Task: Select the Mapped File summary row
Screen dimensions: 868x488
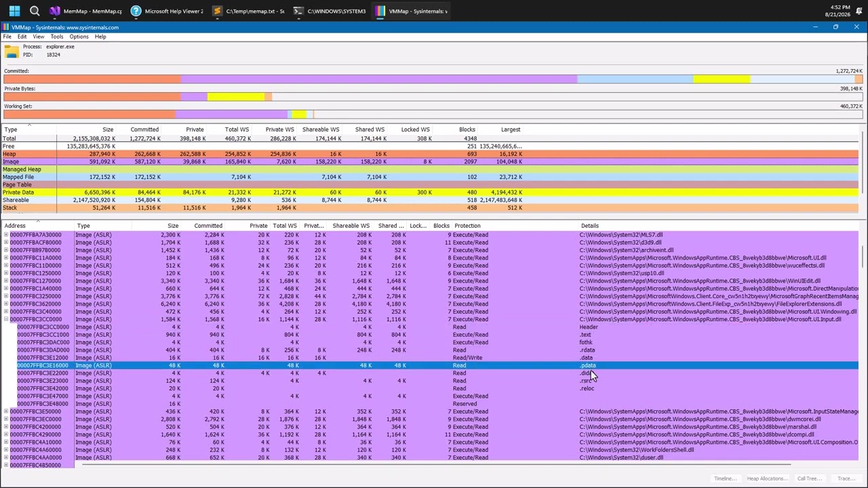Action: point(431,177)
